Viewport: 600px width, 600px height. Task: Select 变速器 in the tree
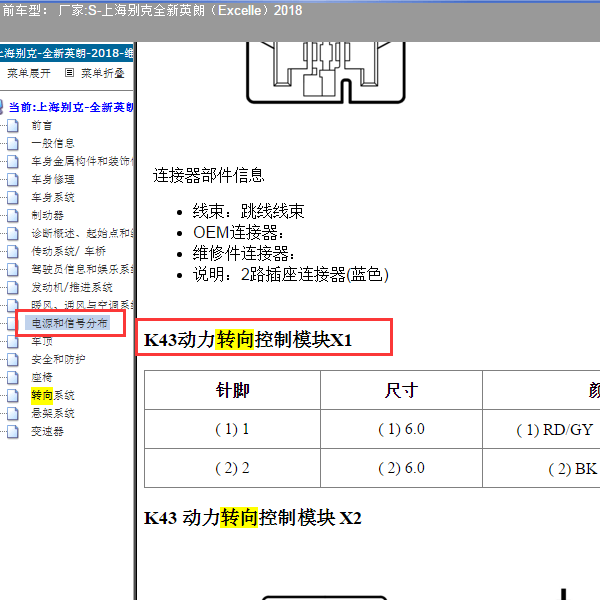47,431
